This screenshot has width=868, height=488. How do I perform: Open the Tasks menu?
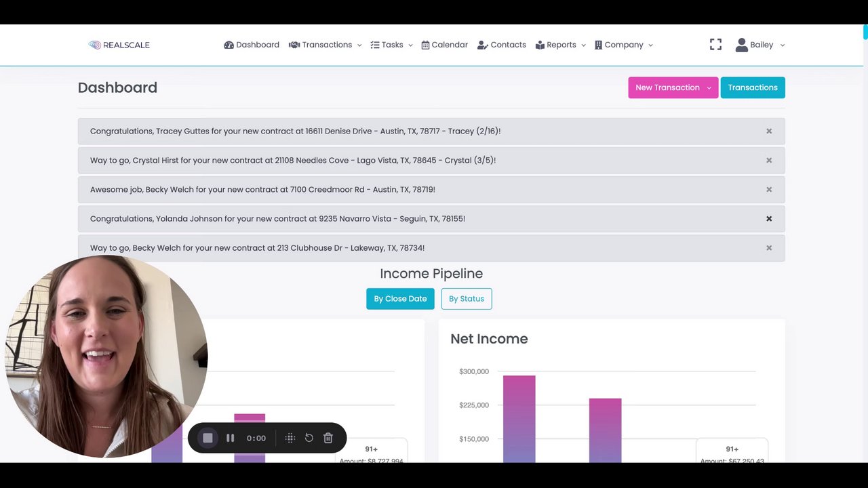(x=391, y=45)
